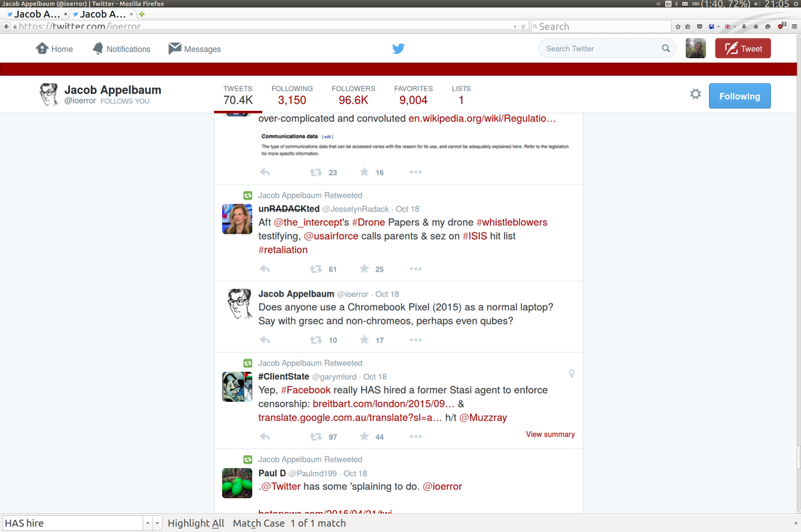The image size is (801, 532).
Task: Select the TWEETS 70.4K profile tab
Action: pos(238,95)
